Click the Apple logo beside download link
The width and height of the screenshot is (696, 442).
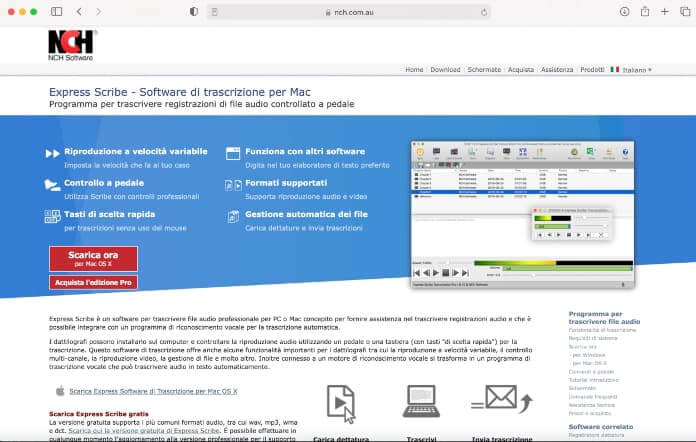tap(60, 391)
